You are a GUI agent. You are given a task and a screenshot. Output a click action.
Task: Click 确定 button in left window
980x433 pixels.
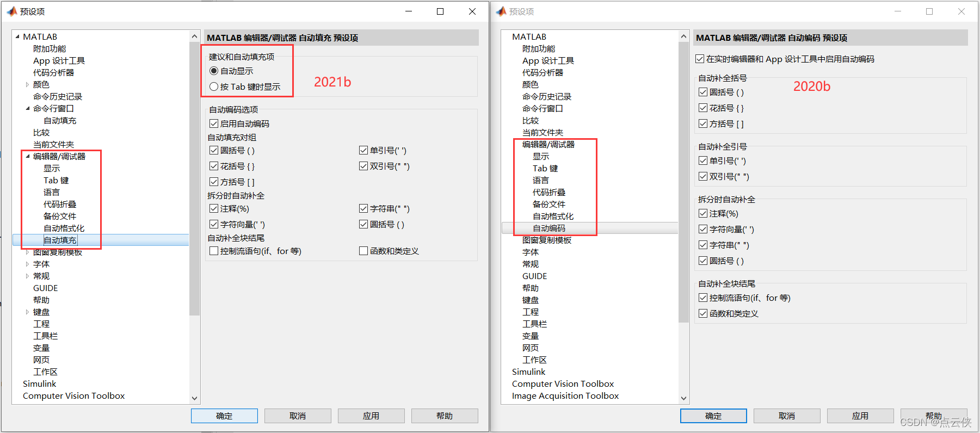point(224,416)
